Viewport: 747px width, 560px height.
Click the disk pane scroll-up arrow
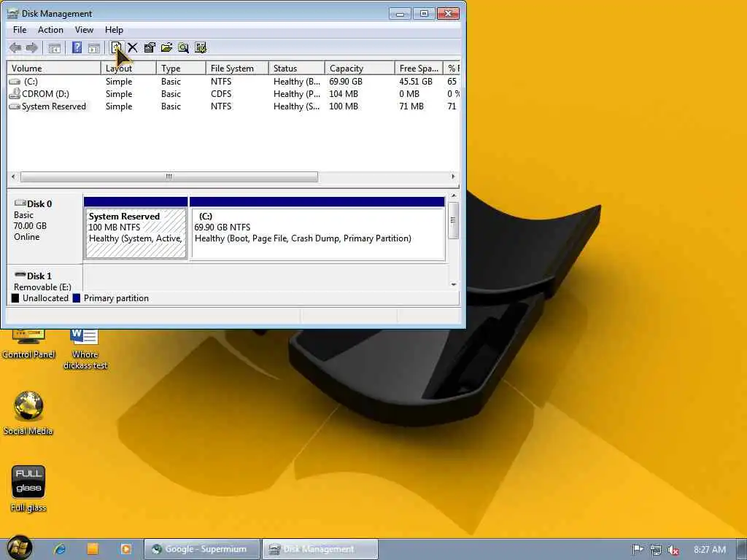tap(454, 195)
